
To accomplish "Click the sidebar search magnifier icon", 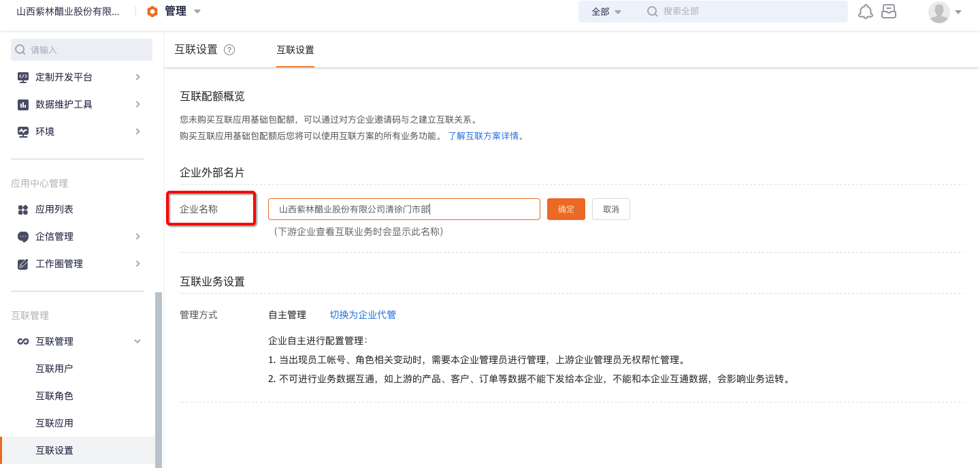I will coord(20,50).
